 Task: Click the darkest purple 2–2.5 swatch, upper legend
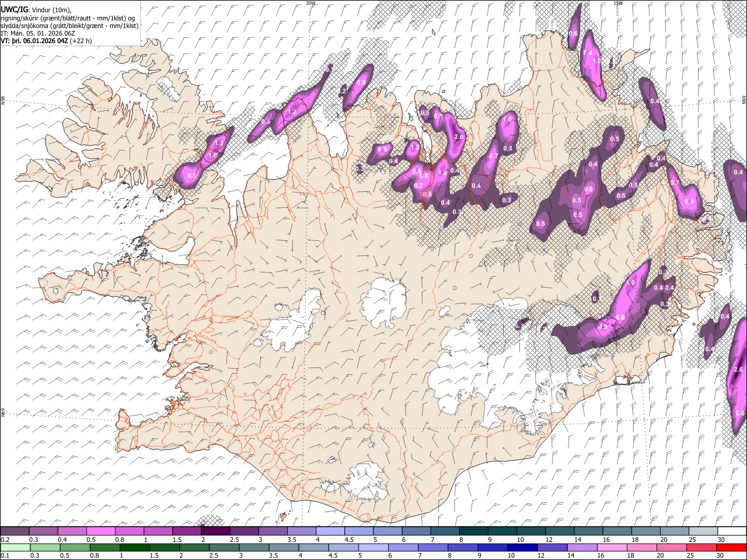215,531
